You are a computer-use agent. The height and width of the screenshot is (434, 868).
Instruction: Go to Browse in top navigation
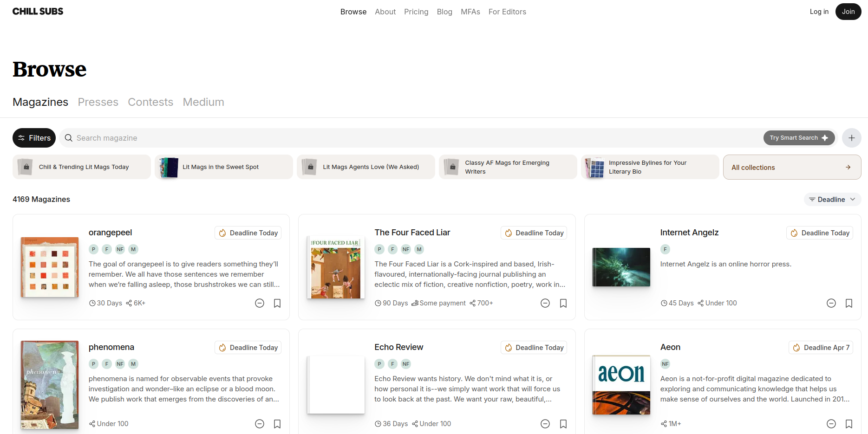[x=353, y=12]
